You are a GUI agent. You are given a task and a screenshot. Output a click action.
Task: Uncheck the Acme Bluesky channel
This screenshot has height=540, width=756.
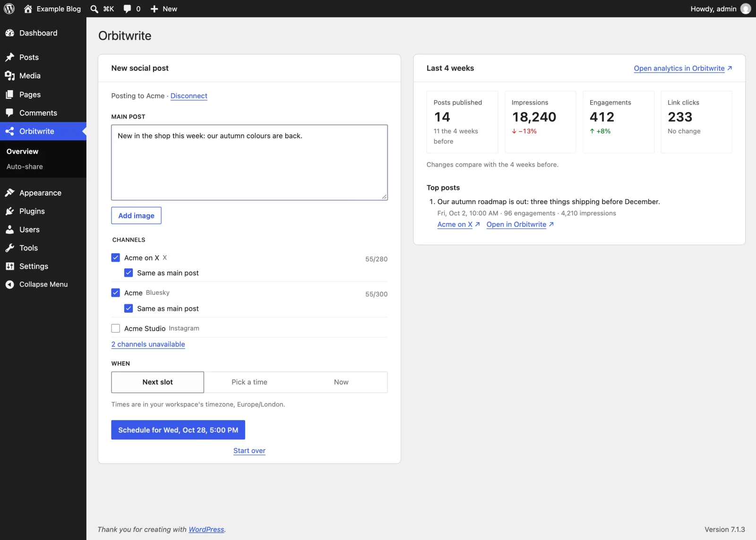tap(115, 292)
